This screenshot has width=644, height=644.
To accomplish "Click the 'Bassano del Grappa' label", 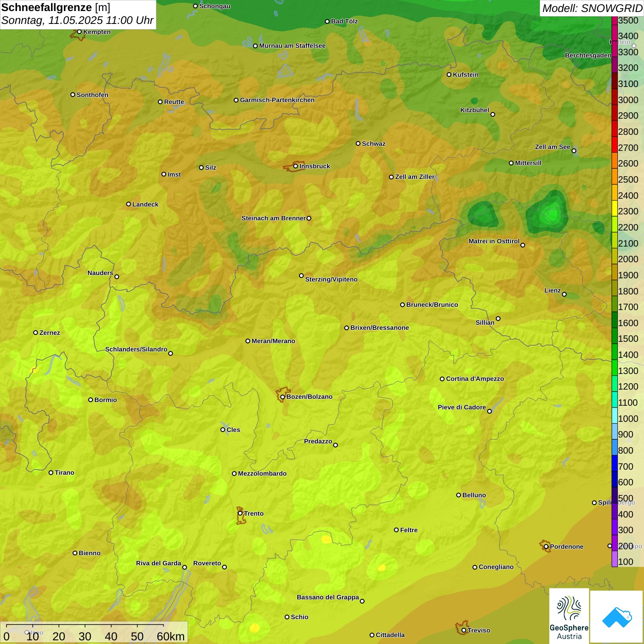I will [328, 597].
